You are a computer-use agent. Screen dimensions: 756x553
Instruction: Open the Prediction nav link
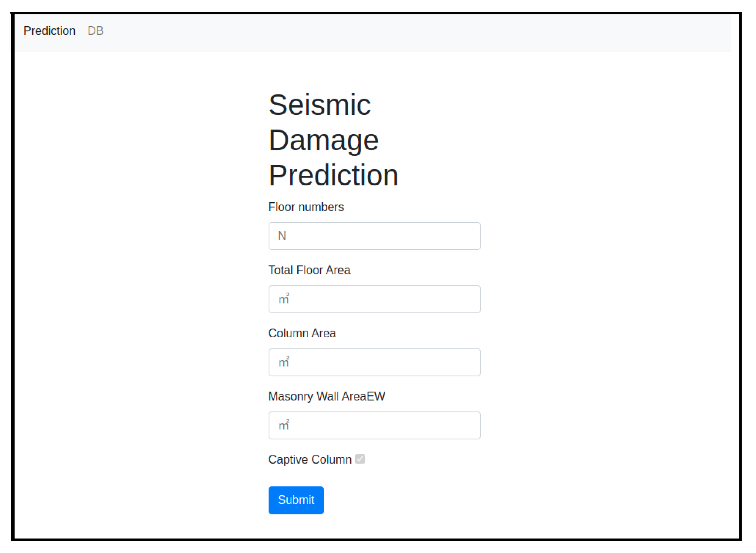[49, 31]
